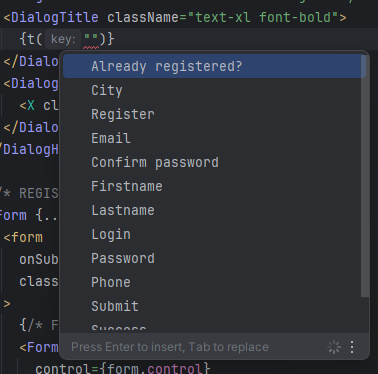Pick the 'Firstname' suggestion
The height and width of the screenshot is (374, 378).
[214, 186]
